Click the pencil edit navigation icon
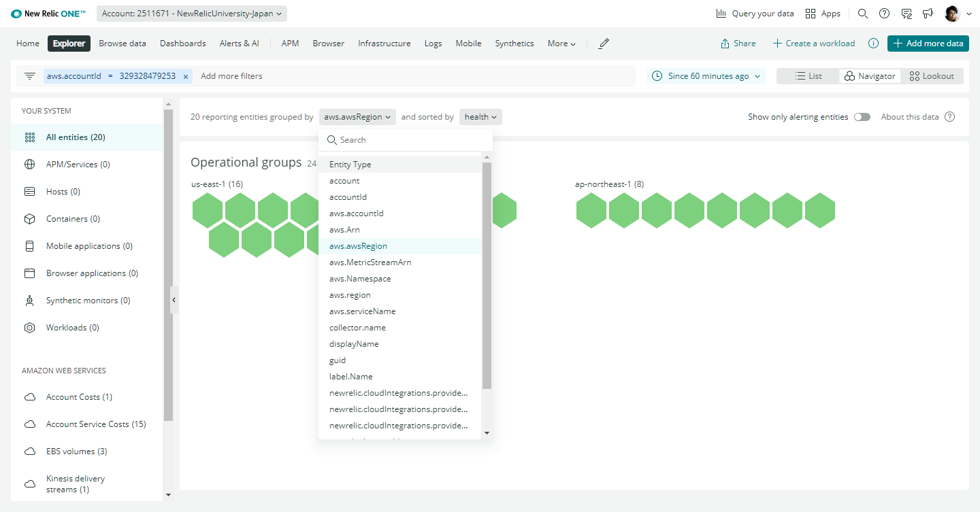The image size is (980, 512). (604, 44)
